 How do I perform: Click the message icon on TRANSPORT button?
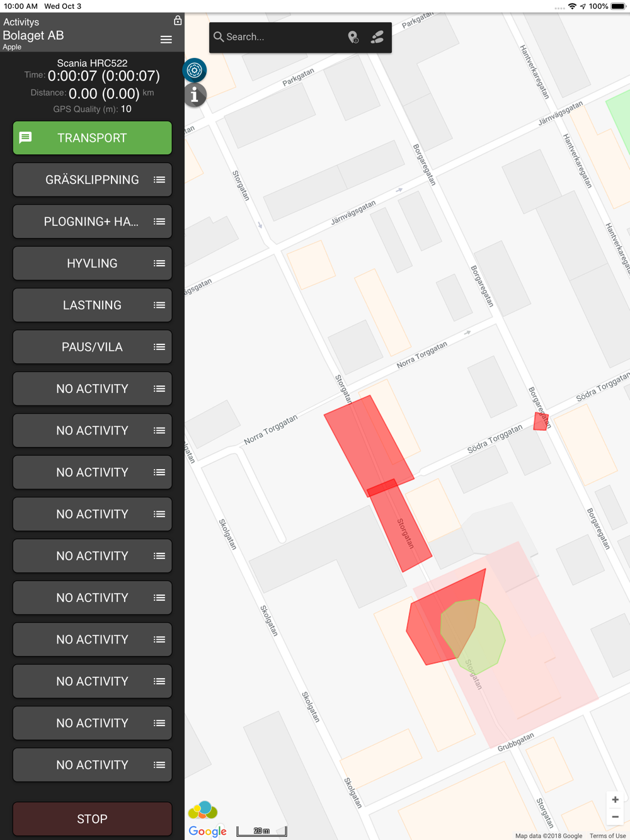(26, 138)
